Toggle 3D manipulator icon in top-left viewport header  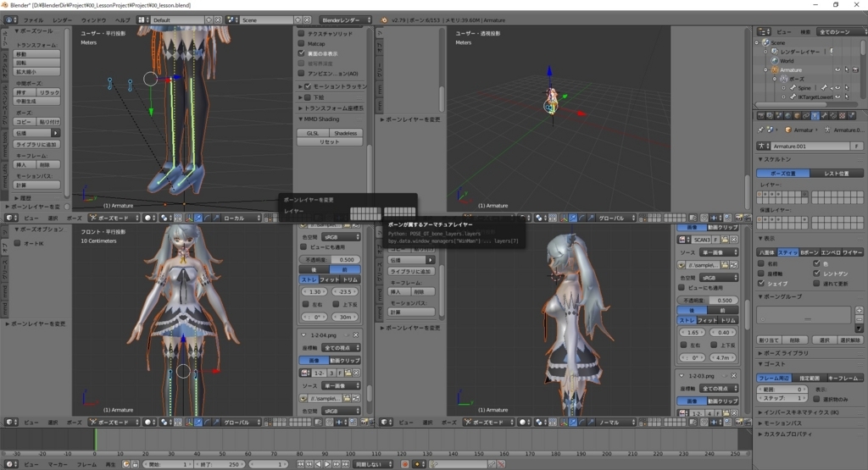[189, 218]
